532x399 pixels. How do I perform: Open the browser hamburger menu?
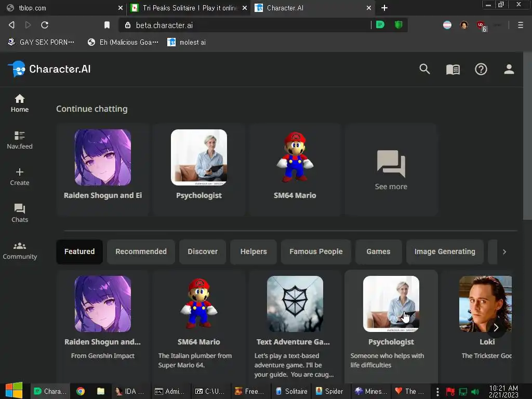(520, 25)
